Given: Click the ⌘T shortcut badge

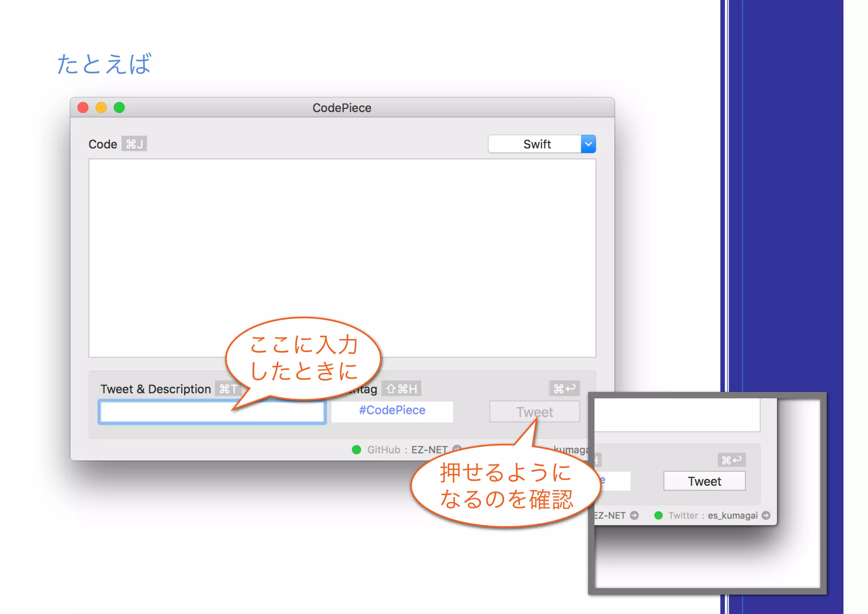Looking at the screenshot, I should [228, 389].
